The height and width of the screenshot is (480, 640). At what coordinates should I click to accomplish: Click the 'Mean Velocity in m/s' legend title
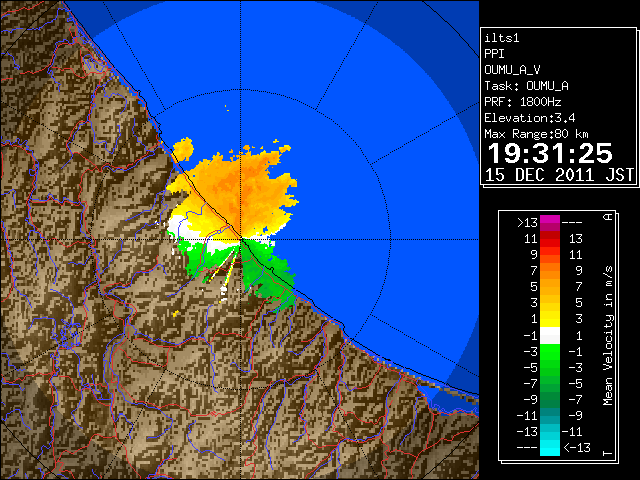tap(608, 336)
